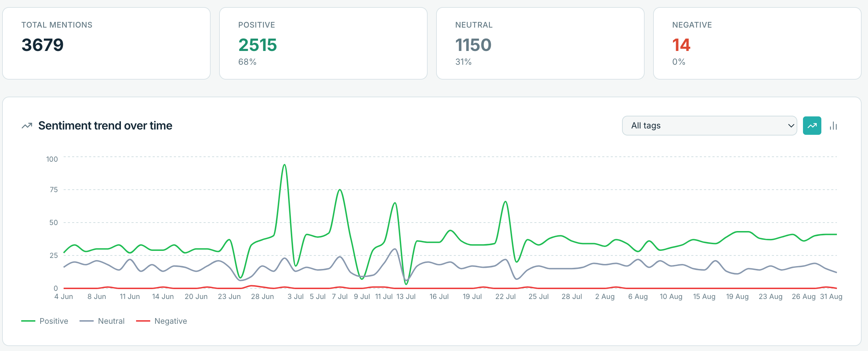Click the 68% value under Positive
The height and width of the screenshot is (351, 868).
pyautogui.click(x=247, y=62)
